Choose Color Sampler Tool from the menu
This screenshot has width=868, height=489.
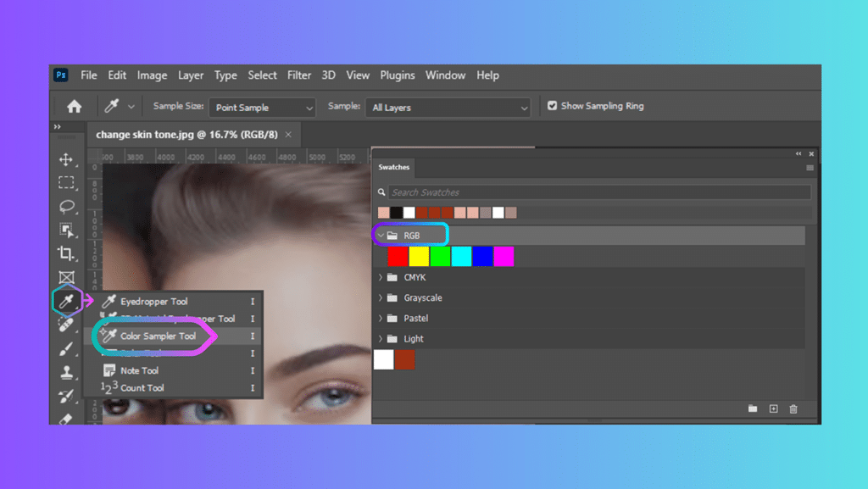pyautogui.click(x=157, y=335)
